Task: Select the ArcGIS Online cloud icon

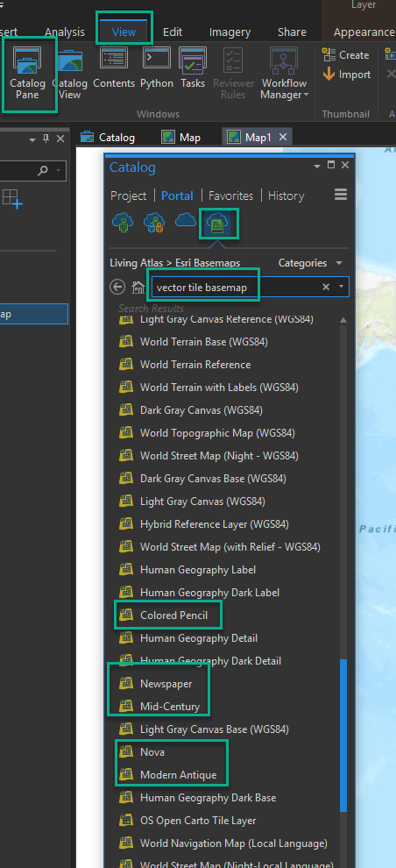Action: (185, 220)
